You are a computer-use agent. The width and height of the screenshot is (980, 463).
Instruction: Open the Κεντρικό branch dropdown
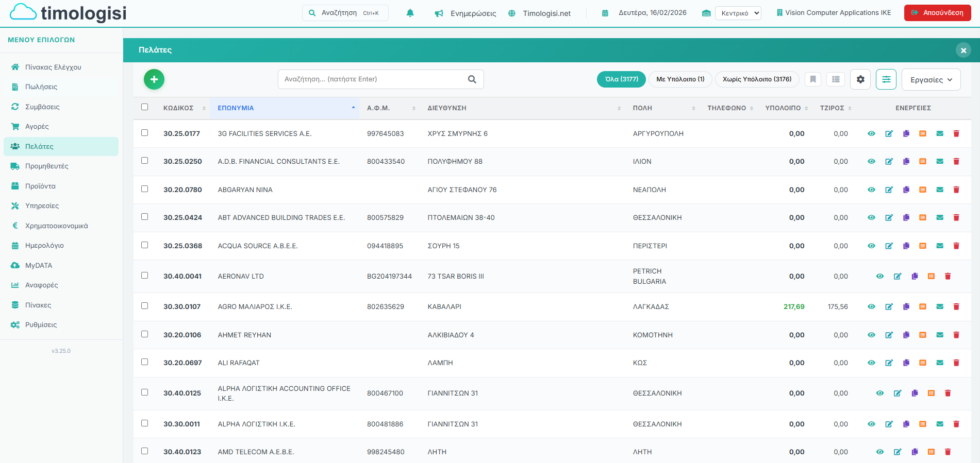738,13
